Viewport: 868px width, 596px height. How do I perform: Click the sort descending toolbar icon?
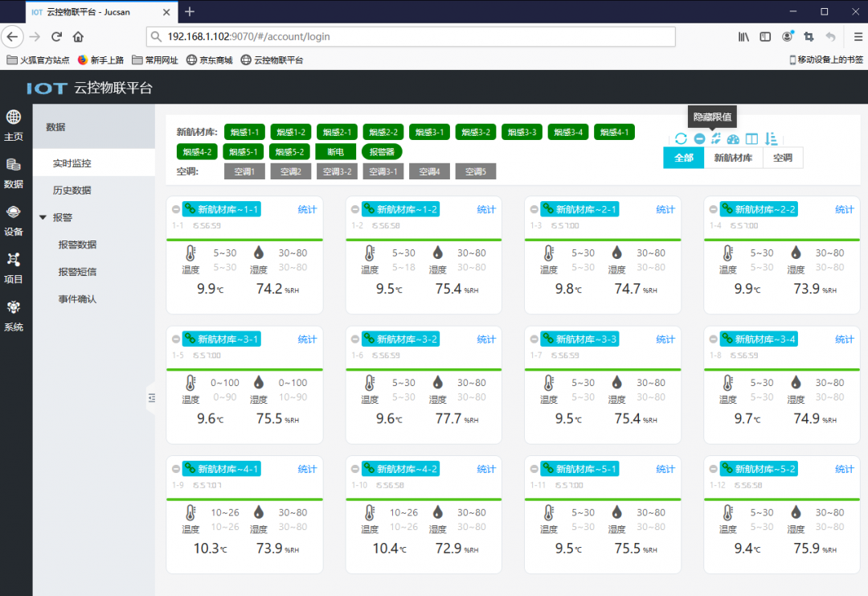click(771, 139)
